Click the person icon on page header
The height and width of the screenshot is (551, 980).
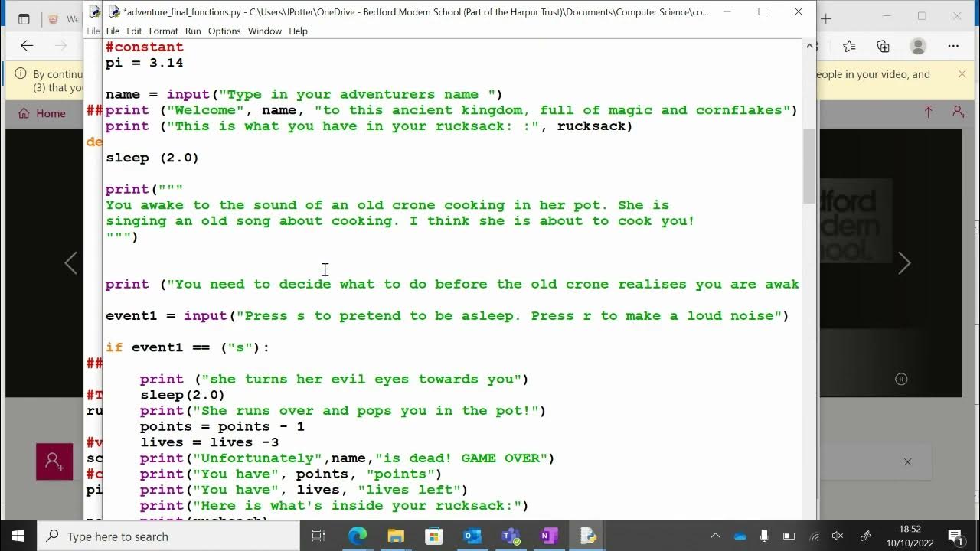(x=959, y=112)
